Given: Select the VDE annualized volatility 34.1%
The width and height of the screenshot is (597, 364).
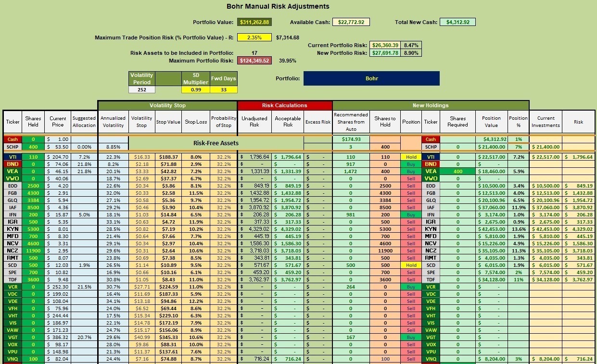Looking at the screenshot, I should tap(113, 301).
